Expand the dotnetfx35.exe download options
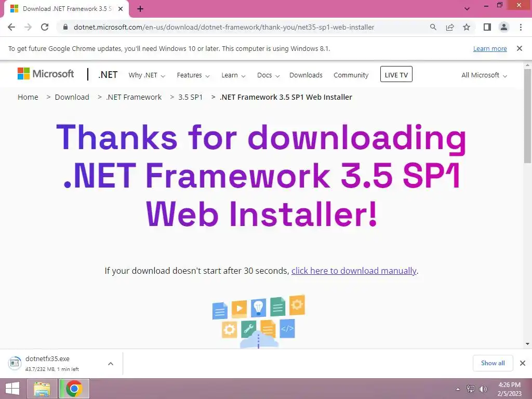This screenshot has width=532, height=399. tap(111, 363)
